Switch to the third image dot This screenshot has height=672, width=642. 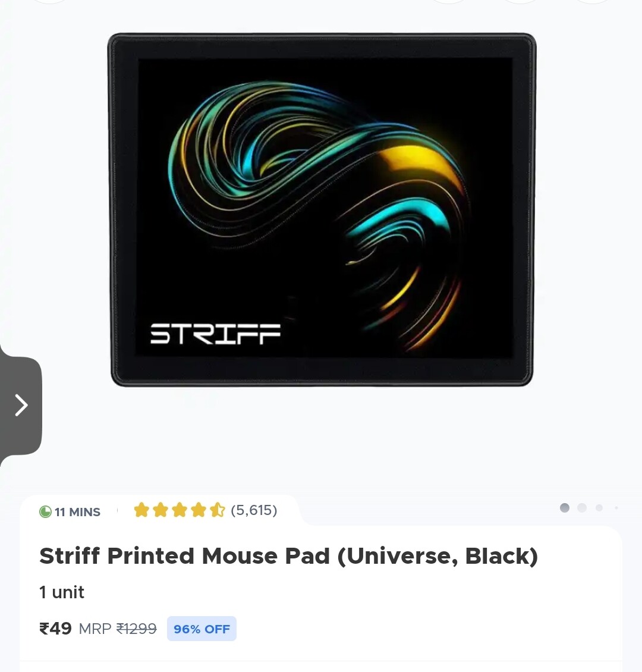599,507
